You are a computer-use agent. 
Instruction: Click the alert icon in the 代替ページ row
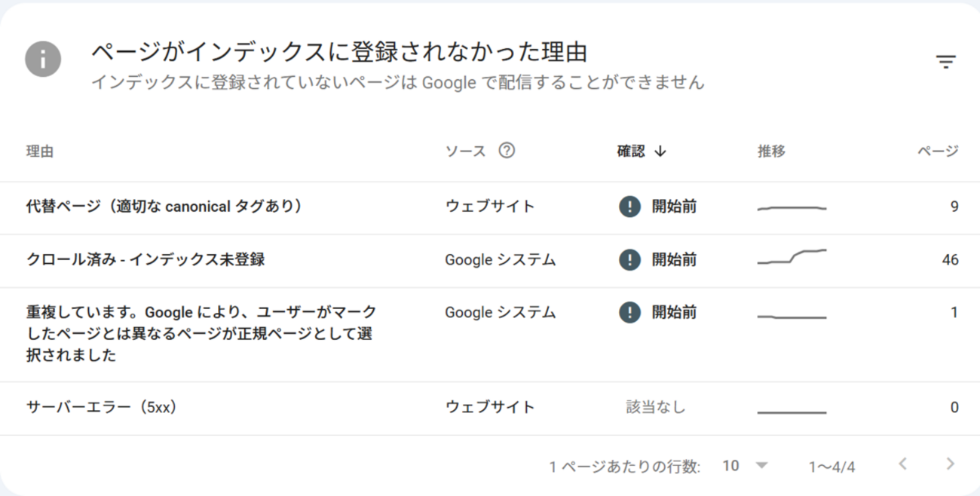[x=629, y=207]
